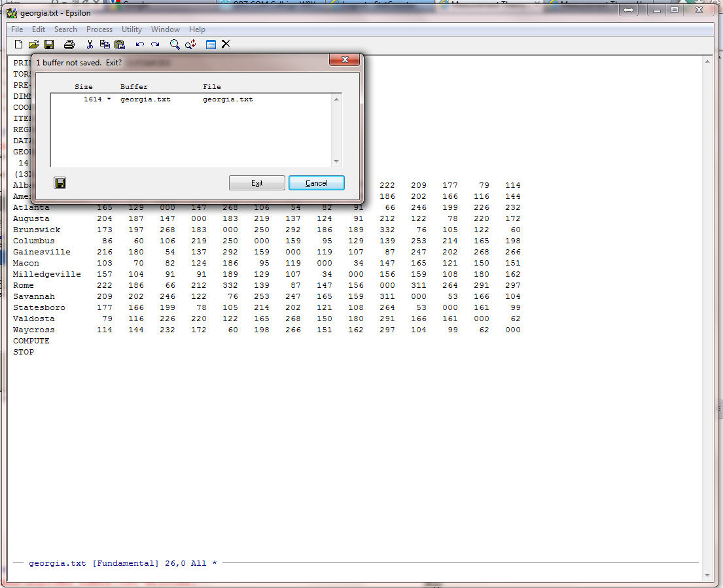The image size is (723, 588).
Task: Open Search with the magnifying glass icon
Action: (175, 44)
